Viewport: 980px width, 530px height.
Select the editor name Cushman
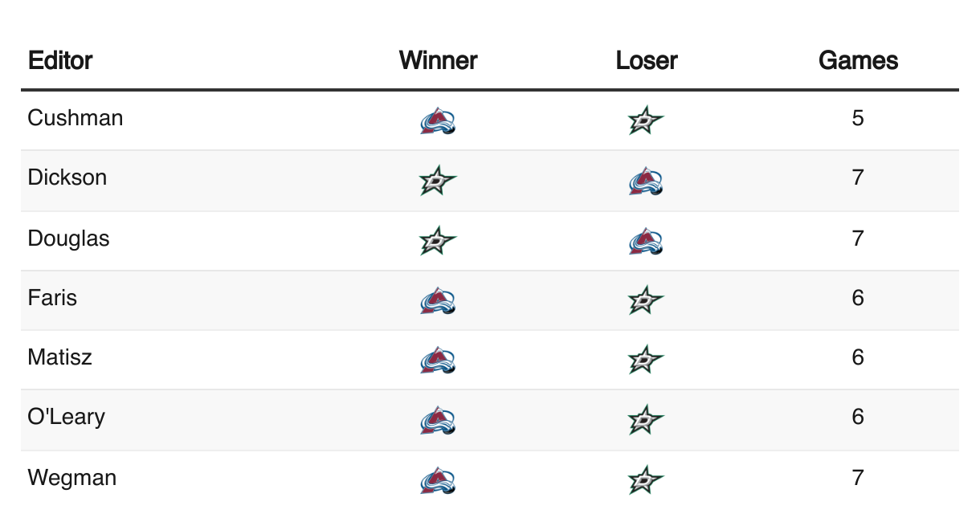[x=76, y=118]
